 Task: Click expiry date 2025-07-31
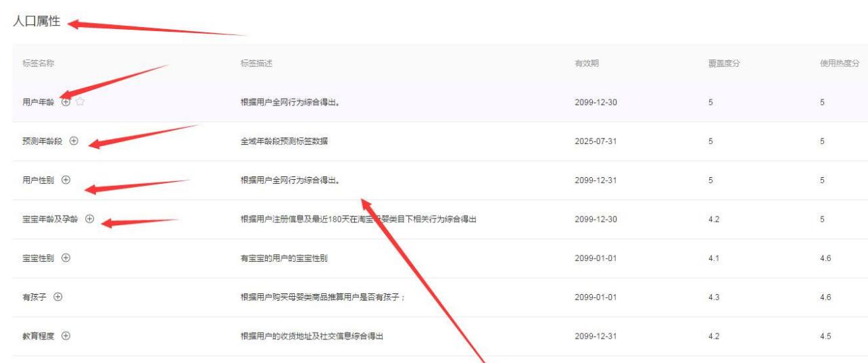click(x=596, y=141)
